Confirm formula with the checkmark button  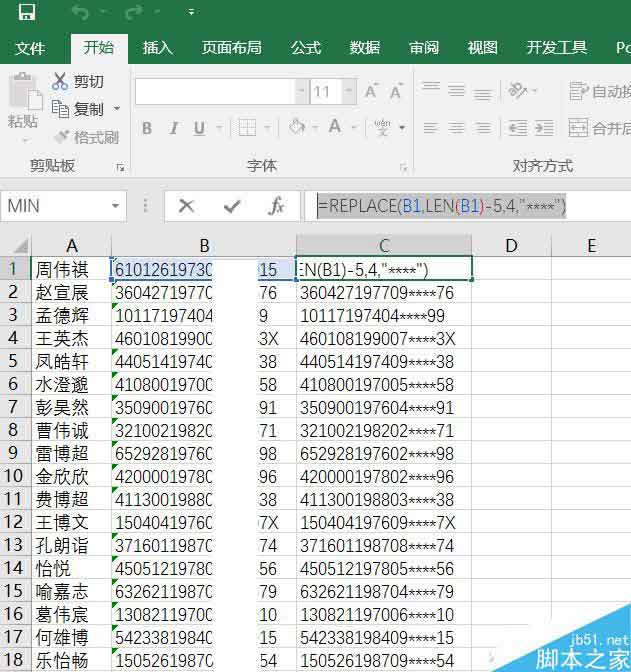(x=232, y=206)
